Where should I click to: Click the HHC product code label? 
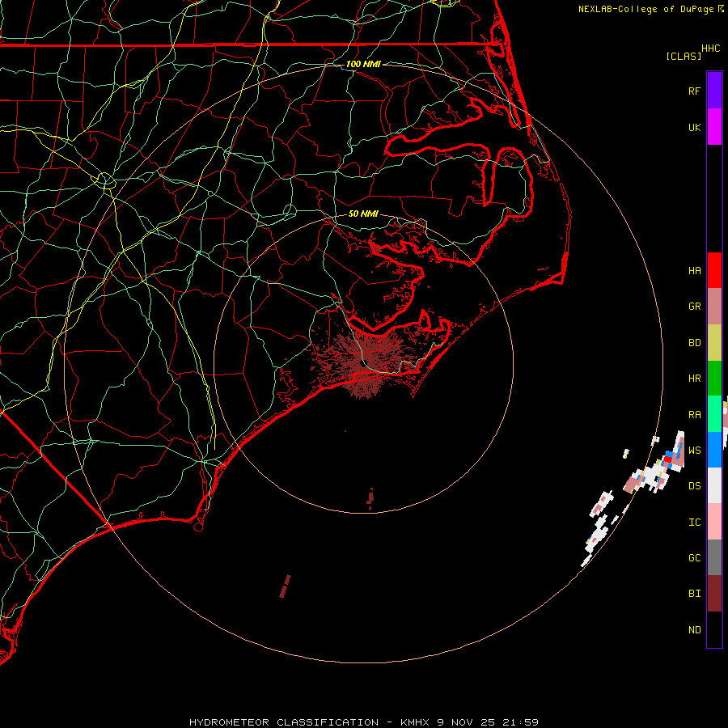coord(710,49)
